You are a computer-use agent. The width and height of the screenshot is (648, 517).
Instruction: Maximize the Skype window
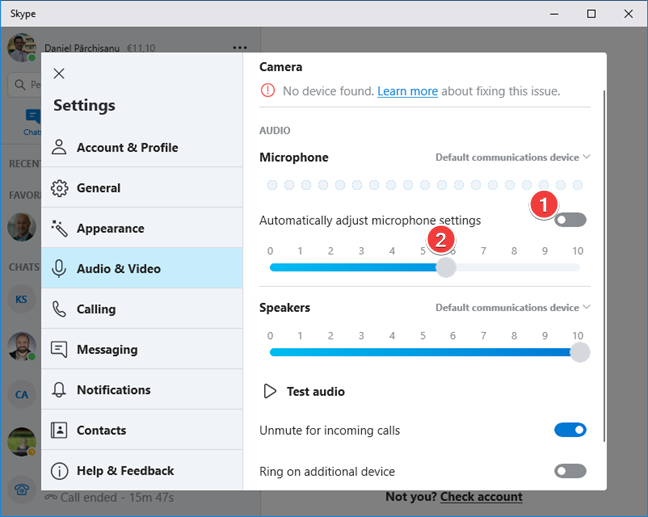coord(591,14)
